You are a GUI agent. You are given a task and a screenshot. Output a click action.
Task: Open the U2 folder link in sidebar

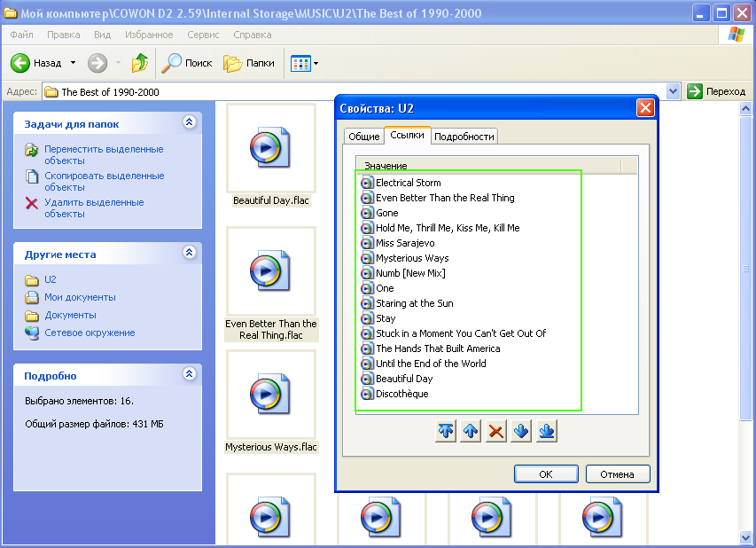[51, 279]
